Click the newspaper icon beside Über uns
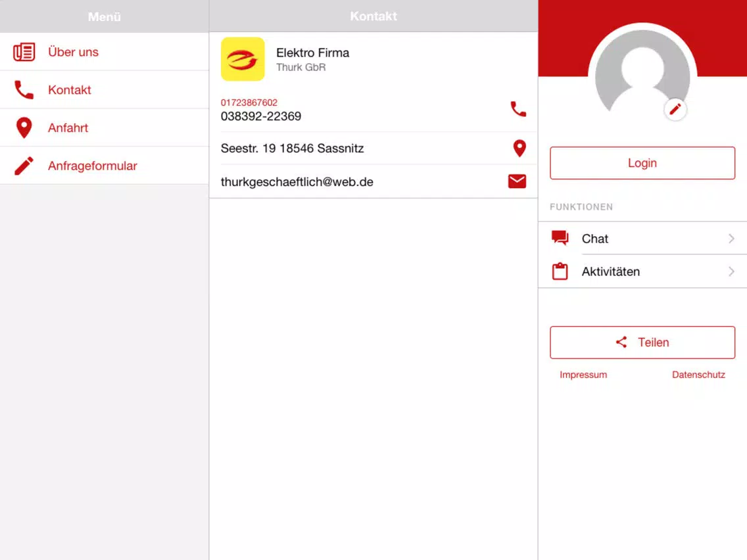This screenshot has height=560, width=747. pyautogui.click(x=24, y=52)
